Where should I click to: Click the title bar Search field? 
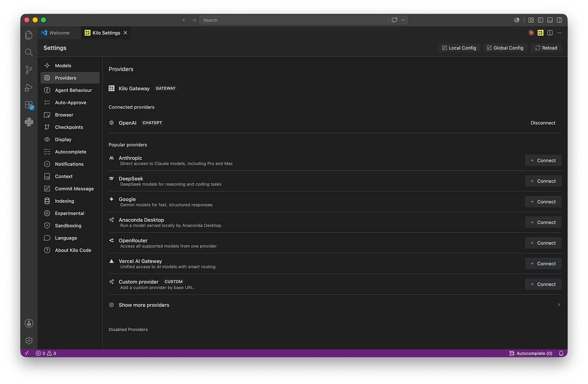[294, 20]
